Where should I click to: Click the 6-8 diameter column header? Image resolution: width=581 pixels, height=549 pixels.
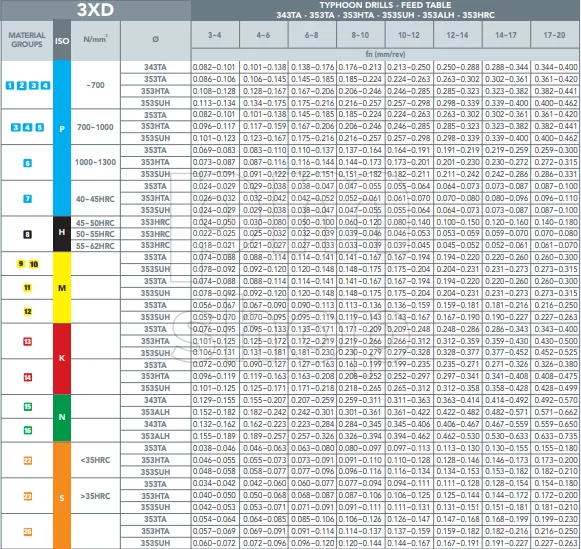(312, 35)
